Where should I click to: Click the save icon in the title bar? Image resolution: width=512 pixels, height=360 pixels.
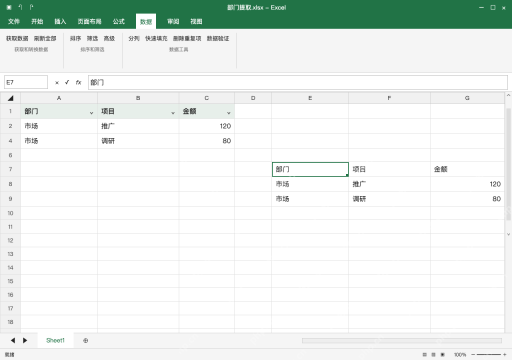click(x=9, y=7)
